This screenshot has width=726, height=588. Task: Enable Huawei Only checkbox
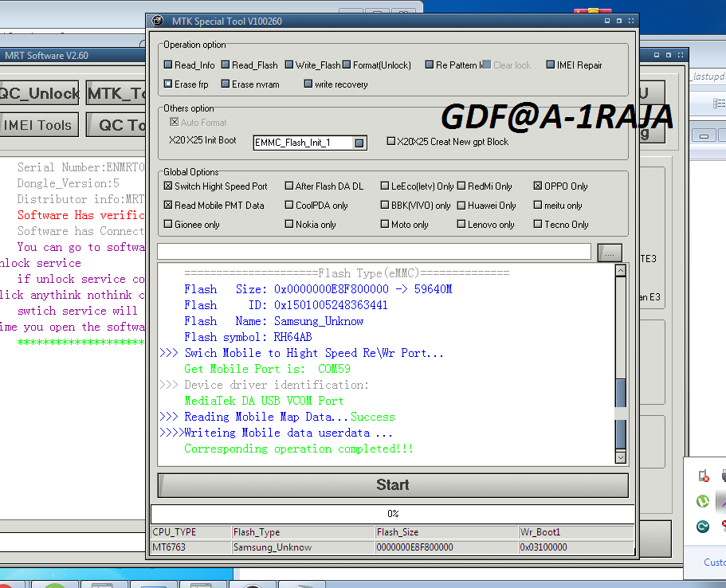tap(461, 205)
